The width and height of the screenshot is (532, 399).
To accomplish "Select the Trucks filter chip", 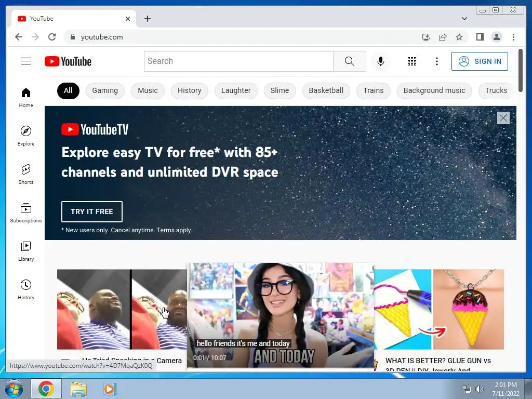I will (x=496, y=90).
